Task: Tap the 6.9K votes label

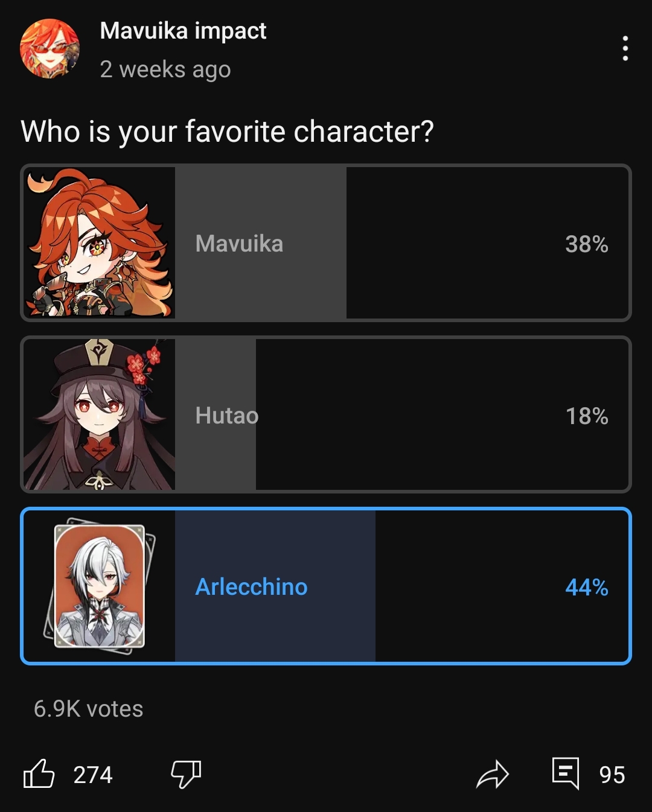Action: tap(88, 709)
